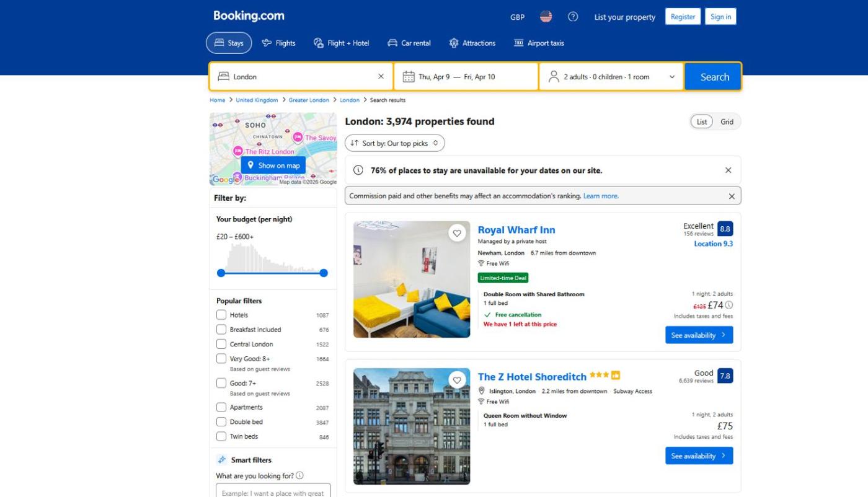Click the price info icon beside £74
Screen dimensions: 868x497
point(729,305)
